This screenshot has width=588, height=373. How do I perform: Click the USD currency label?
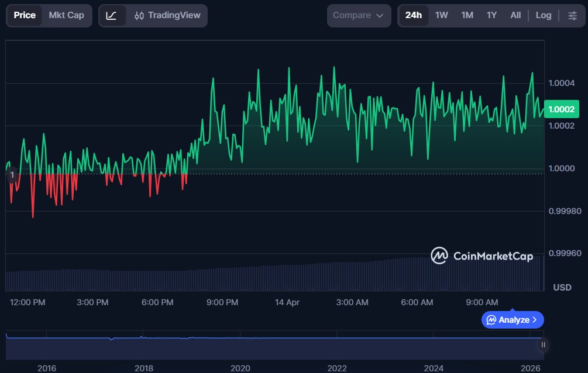562,288
